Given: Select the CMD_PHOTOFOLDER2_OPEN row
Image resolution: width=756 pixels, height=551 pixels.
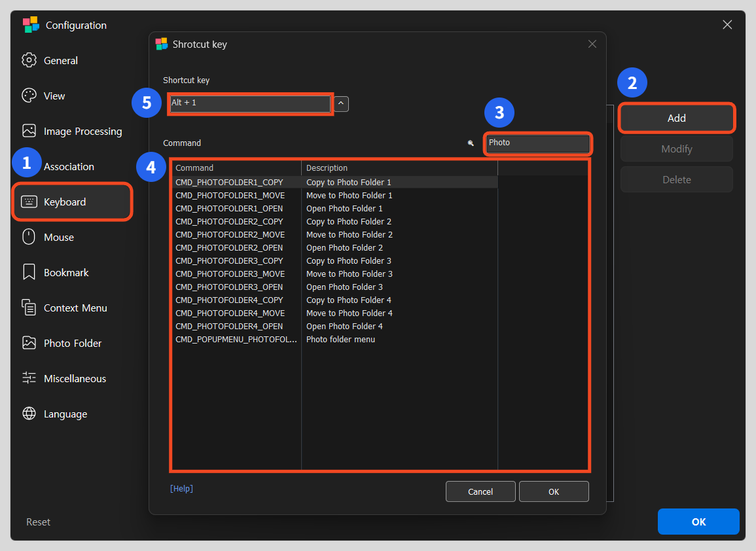Looking at the screenshot, I should (334, 247).
